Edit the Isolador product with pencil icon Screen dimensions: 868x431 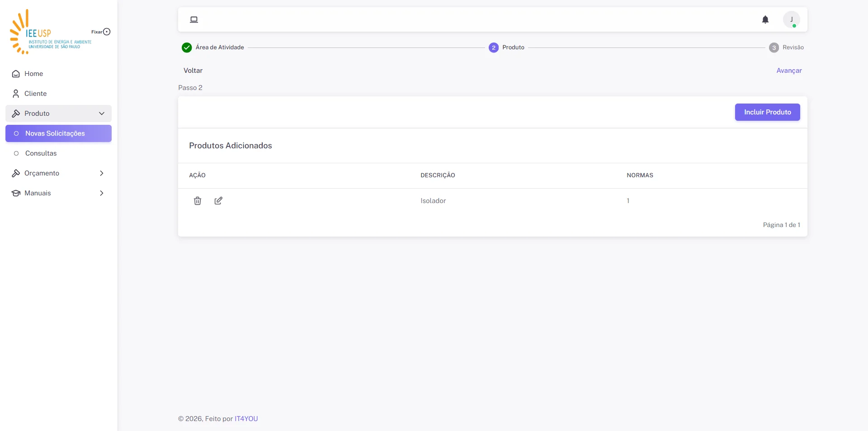tap(218, 201)
